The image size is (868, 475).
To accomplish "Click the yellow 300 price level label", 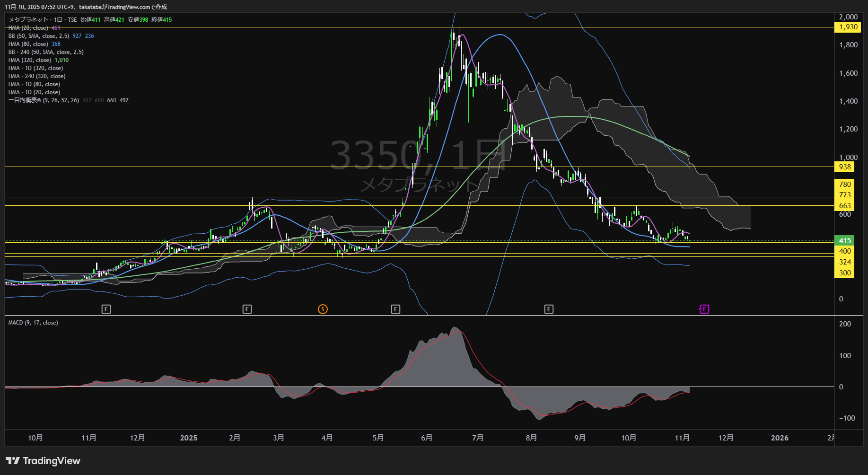I will tap(844, 273).
